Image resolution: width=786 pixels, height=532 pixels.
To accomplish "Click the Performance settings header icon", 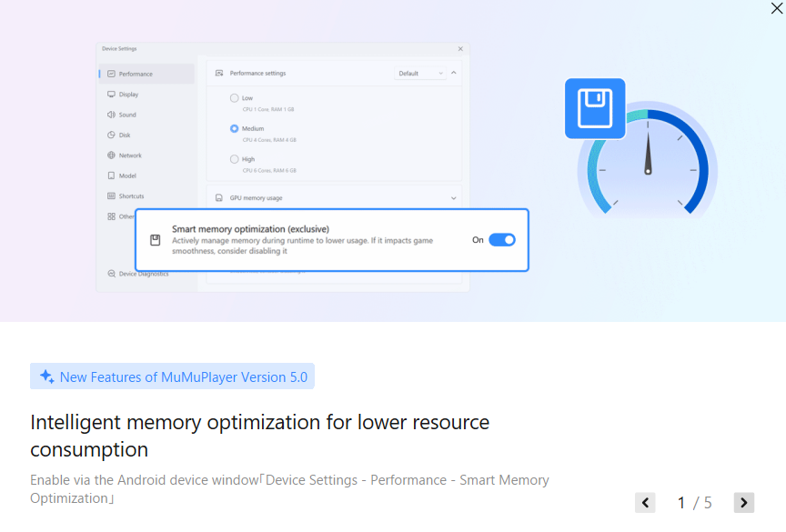I will [x=219, y=73].
